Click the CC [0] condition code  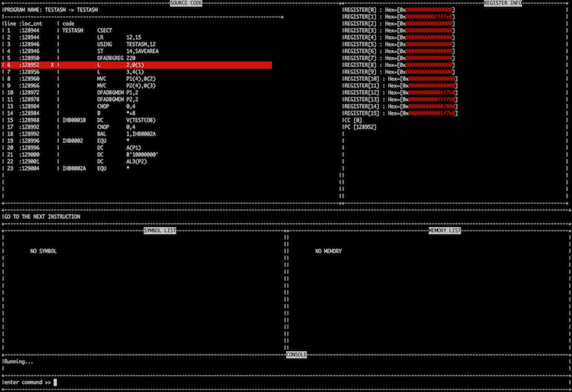coord(353,120)
